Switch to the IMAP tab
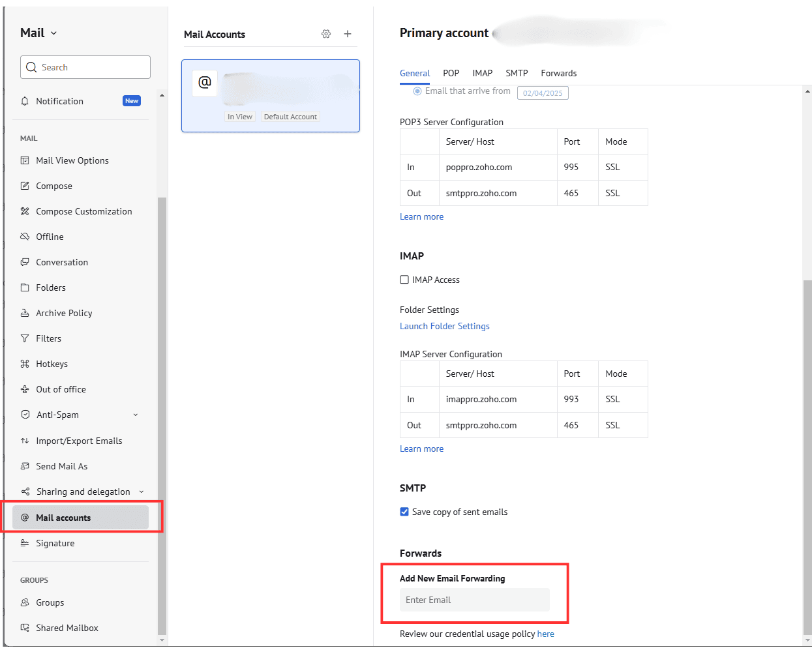The width and height of the screenshot is (812, 648). tap(483, 73)
